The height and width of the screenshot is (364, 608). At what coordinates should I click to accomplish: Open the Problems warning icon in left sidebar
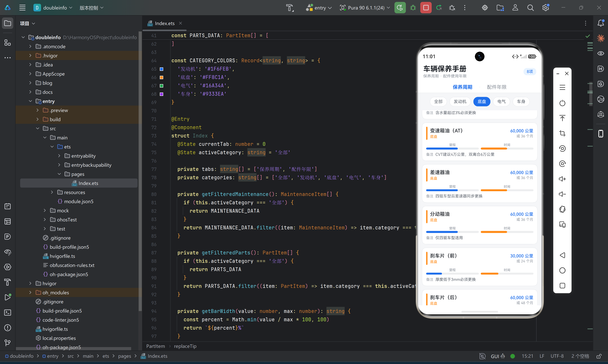8,328
